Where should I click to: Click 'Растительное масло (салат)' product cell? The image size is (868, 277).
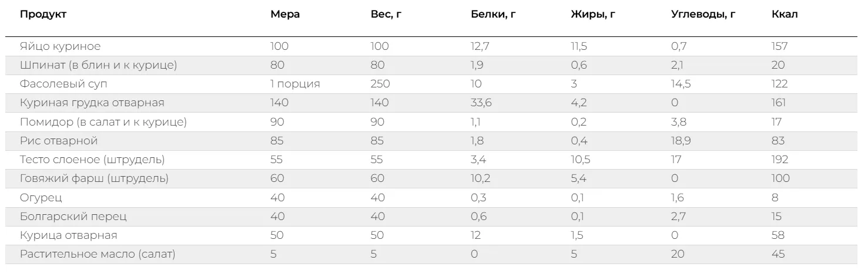click(98, 254)
